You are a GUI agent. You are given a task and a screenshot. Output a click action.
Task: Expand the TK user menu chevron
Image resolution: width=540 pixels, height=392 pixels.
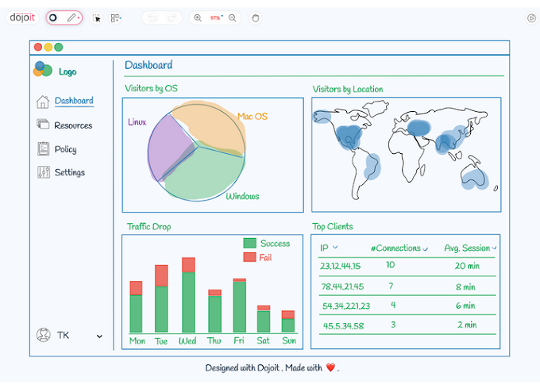click(x=99, y=336)
